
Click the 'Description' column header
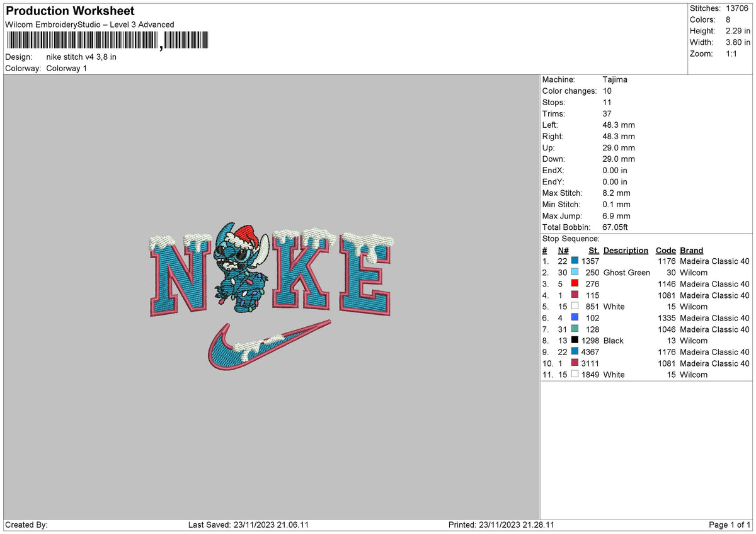[626, 250]
